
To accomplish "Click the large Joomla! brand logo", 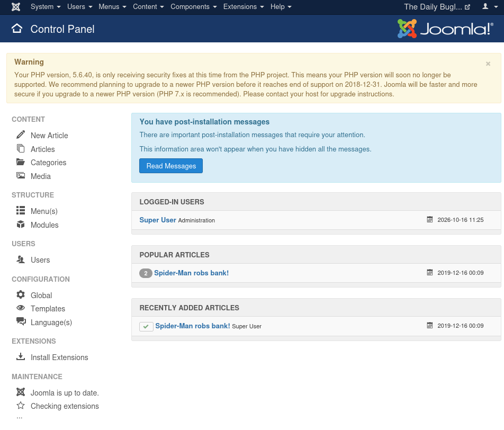I will point(445,29).
